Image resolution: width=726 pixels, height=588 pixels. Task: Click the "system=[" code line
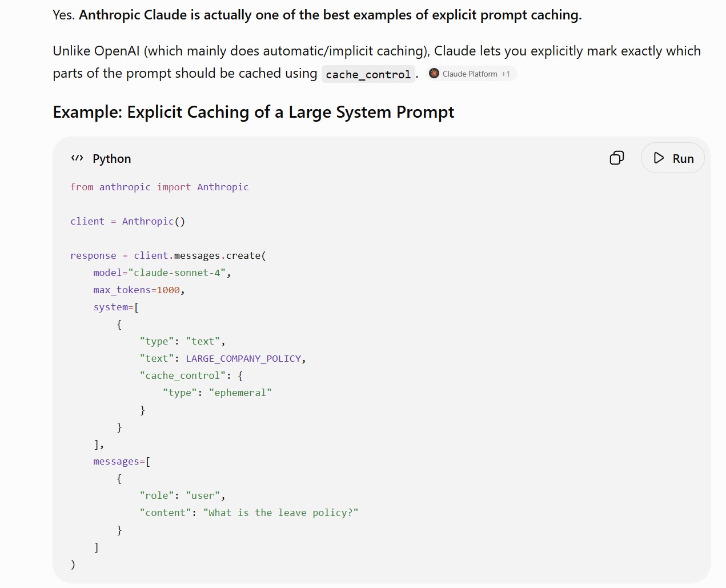(x=116, y=307)
